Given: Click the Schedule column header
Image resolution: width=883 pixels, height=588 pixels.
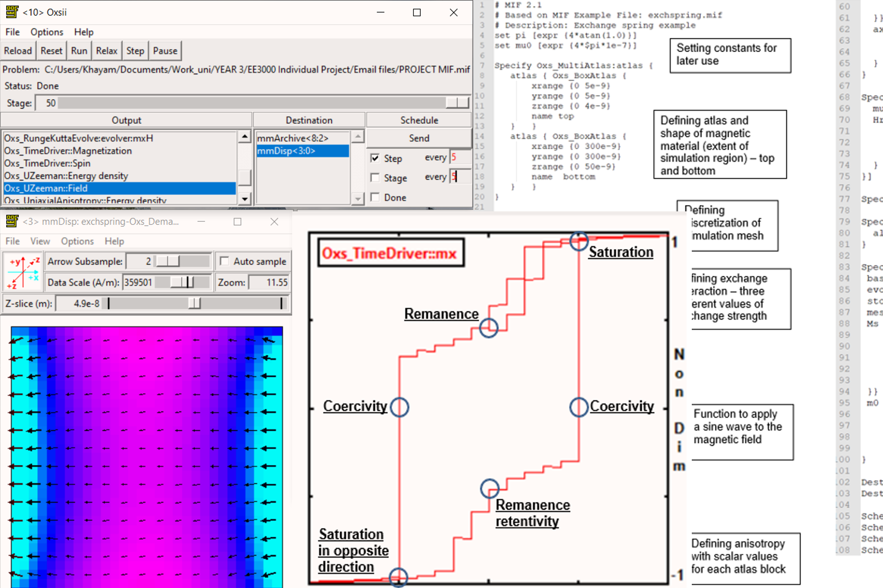Looking at the screenshot, I should (x=419, y=121).
